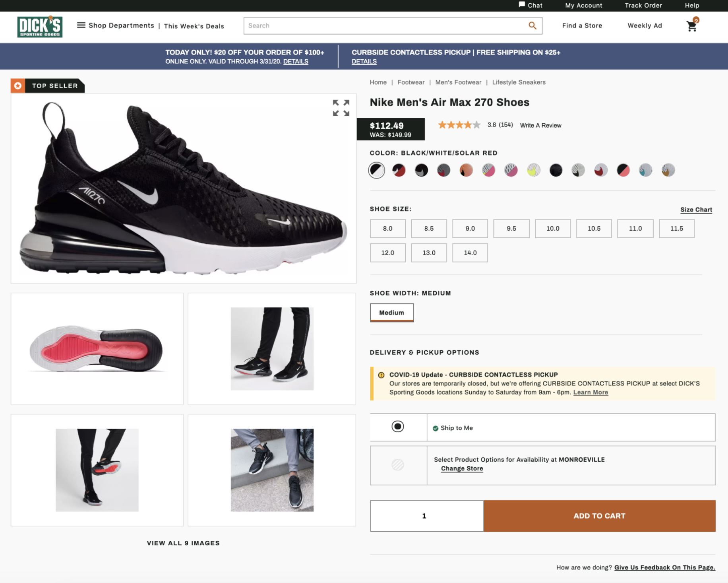728x583 pixels.
Task: Choose shoe size 8.5
Action: [x=429, y=229]
